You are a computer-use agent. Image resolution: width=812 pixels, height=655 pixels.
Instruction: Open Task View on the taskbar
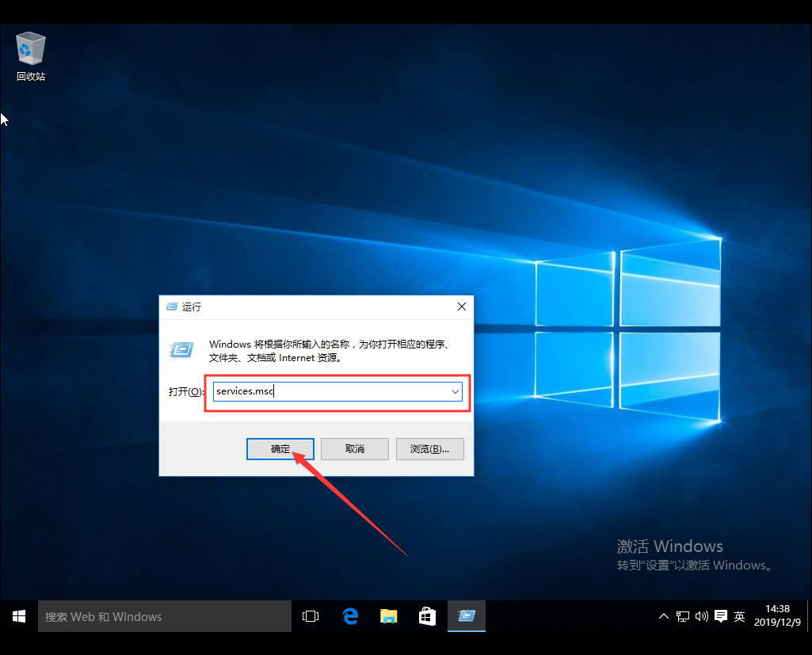(x=310, y=615)
